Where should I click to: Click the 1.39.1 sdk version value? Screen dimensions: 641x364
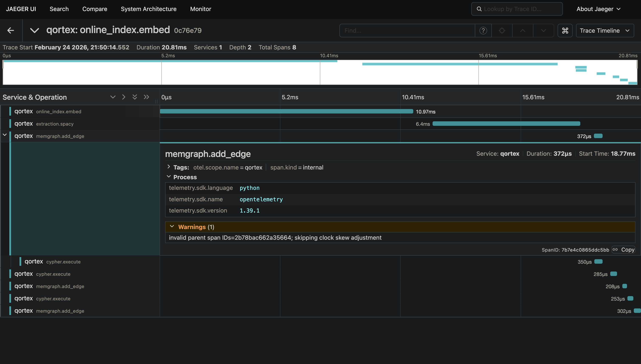(249, 210)
